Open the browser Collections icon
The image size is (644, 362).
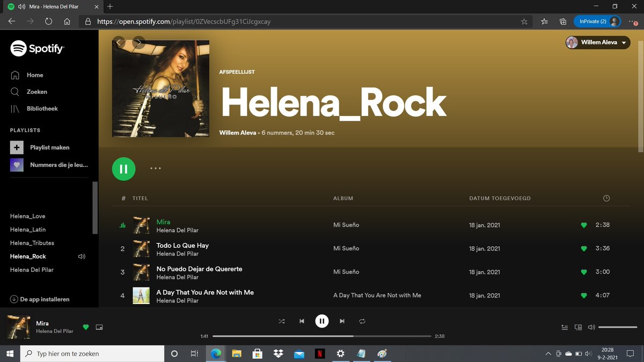pos(562,21)
